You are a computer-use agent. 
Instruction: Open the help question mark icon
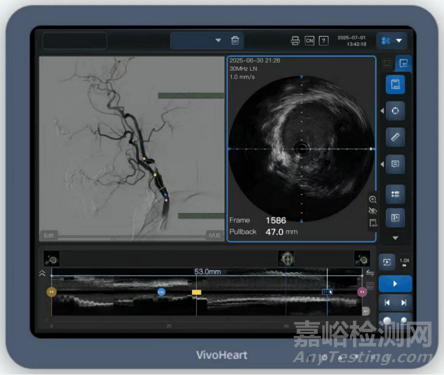tap(323, 41)
